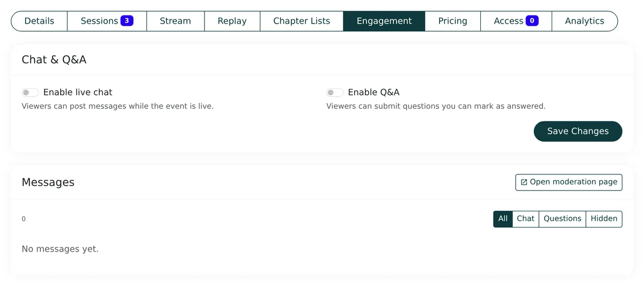Click the Chat & Q&A heading
The width and height of the screenshot is (644, 286).
[x=54, y=60]
